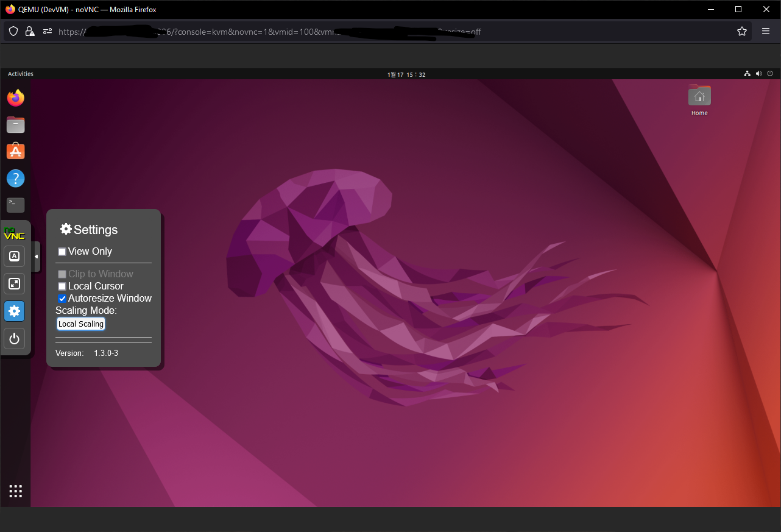The height and width of the screenshot is (532, 781).
Task: Click the noVNC logo on control bar
Action: [15, 233]
